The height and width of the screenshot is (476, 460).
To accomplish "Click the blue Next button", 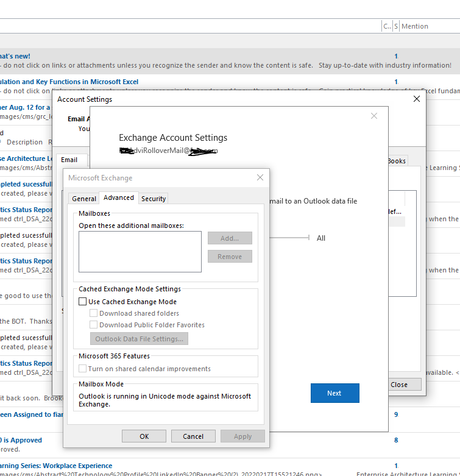I will 334,393.
